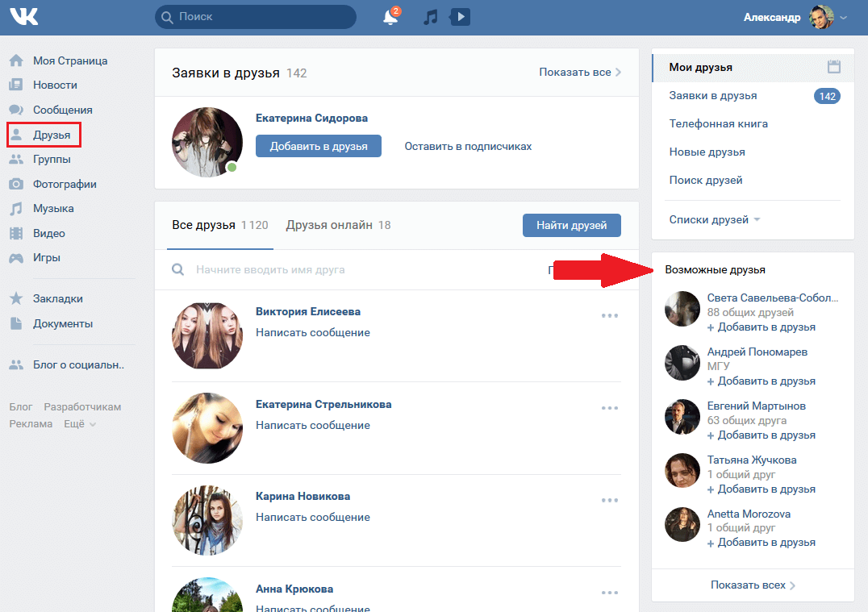This screenshot has height=612, width=868.
Task: Add Татьяна Жучкова as friend
Action: click(x=762, y=489)
